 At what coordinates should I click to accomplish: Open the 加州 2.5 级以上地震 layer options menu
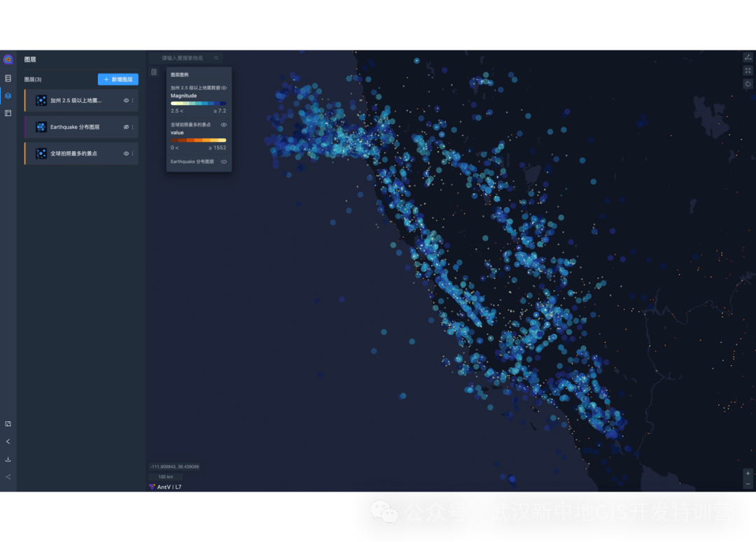point(133,100)
